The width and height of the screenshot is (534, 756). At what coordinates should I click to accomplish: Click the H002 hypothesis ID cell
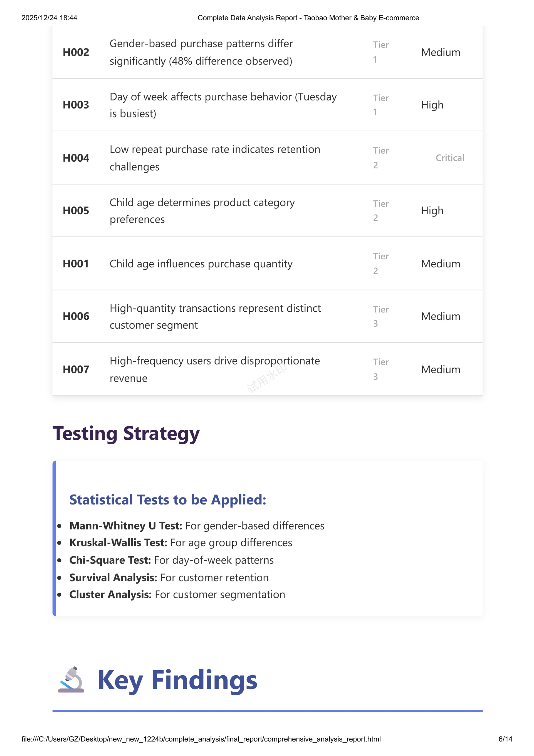pyautogui.click(x=76, y=52)
